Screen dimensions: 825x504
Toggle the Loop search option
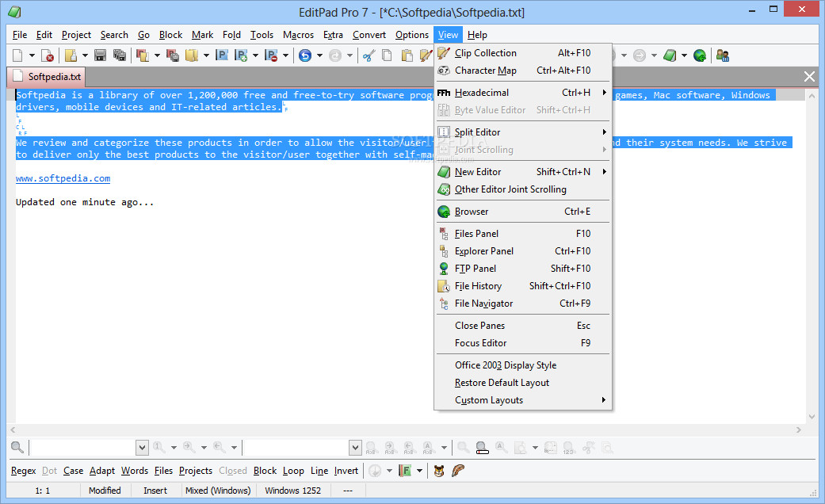(293, 471)
